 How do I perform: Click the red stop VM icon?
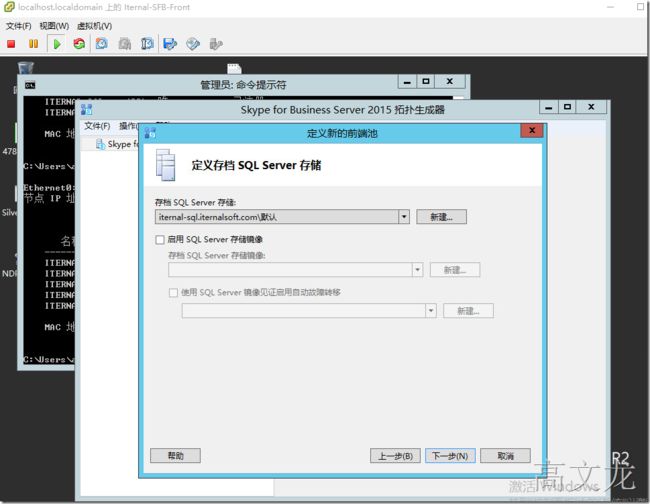(11, 44)
